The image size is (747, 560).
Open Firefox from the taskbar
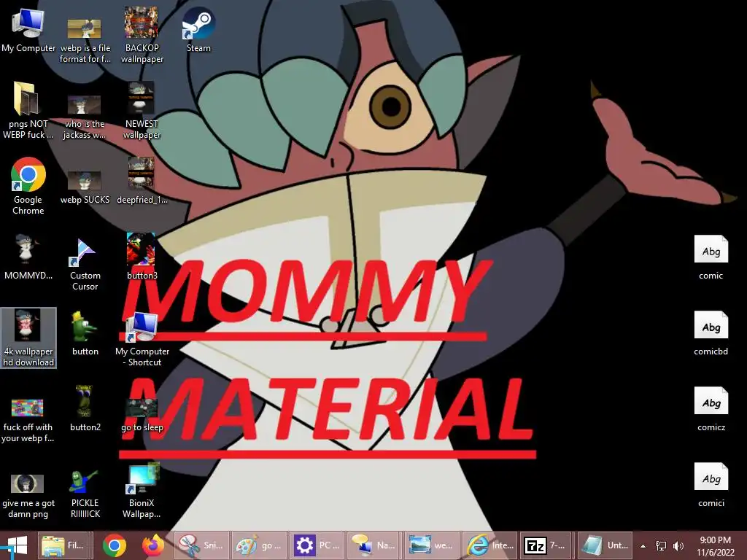153,545
